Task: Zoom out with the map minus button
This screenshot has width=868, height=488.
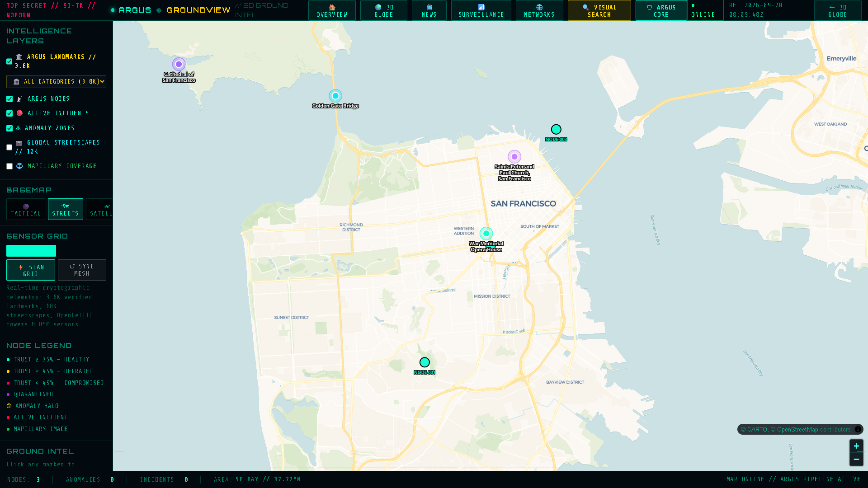Action: click(856, 459)
